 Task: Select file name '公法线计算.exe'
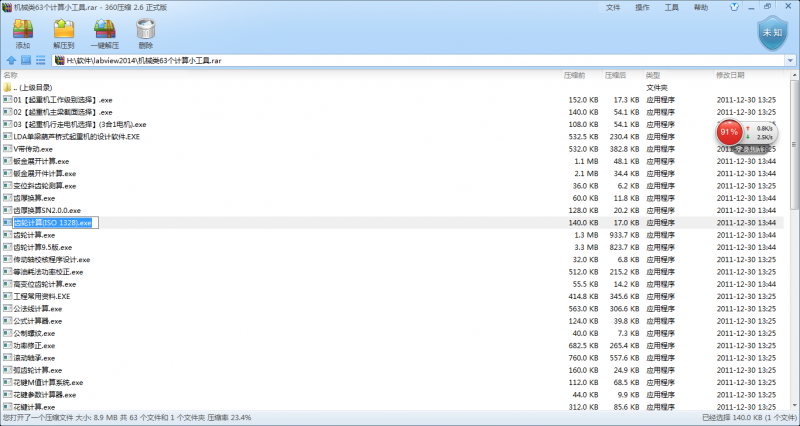tap(38, 309)
